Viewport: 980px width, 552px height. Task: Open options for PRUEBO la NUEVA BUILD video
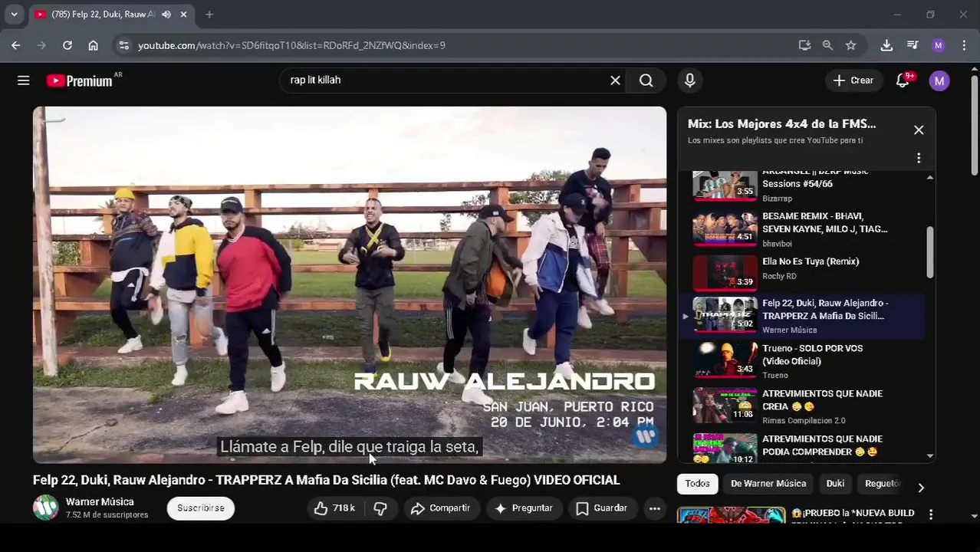point(931,514)
